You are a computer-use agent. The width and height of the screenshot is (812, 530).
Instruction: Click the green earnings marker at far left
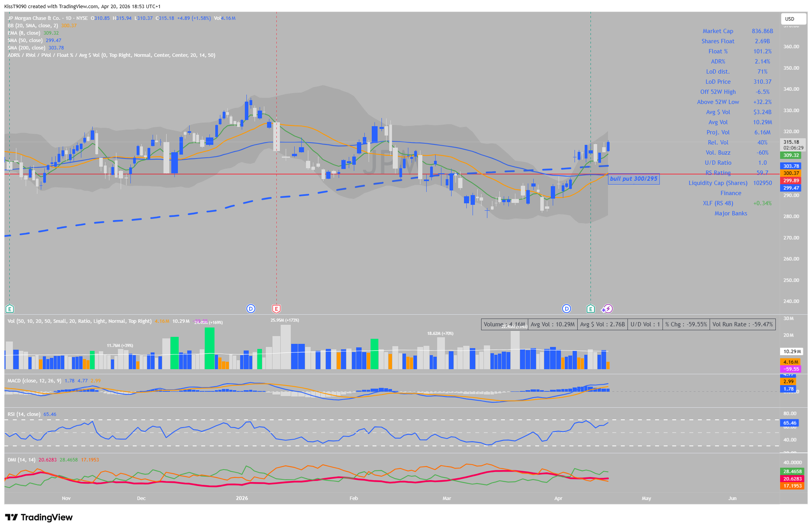point(10,309)
